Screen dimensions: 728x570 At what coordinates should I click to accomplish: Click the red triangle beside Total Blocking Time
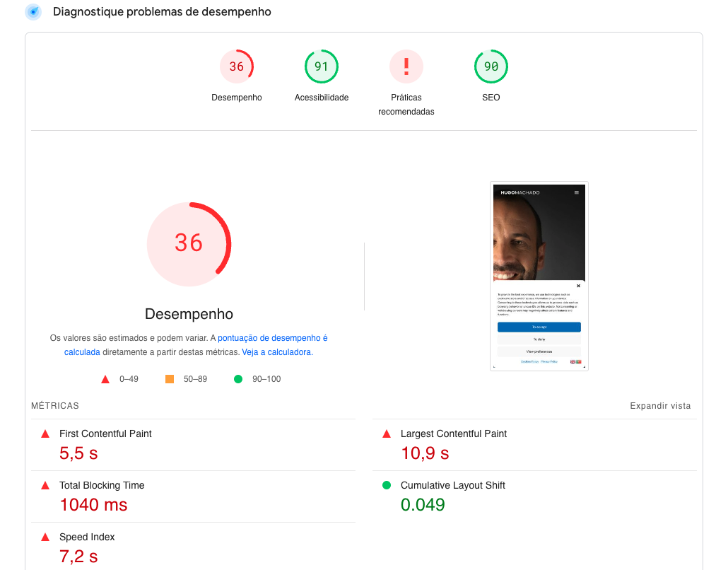tap(45, 486)
